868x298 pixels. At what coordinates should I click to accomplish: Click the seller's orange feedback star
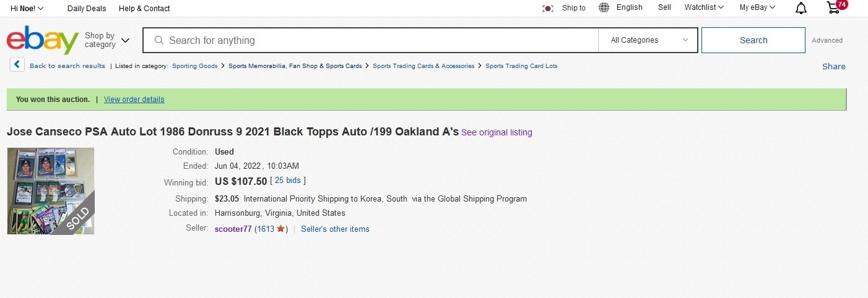[280, 229]
